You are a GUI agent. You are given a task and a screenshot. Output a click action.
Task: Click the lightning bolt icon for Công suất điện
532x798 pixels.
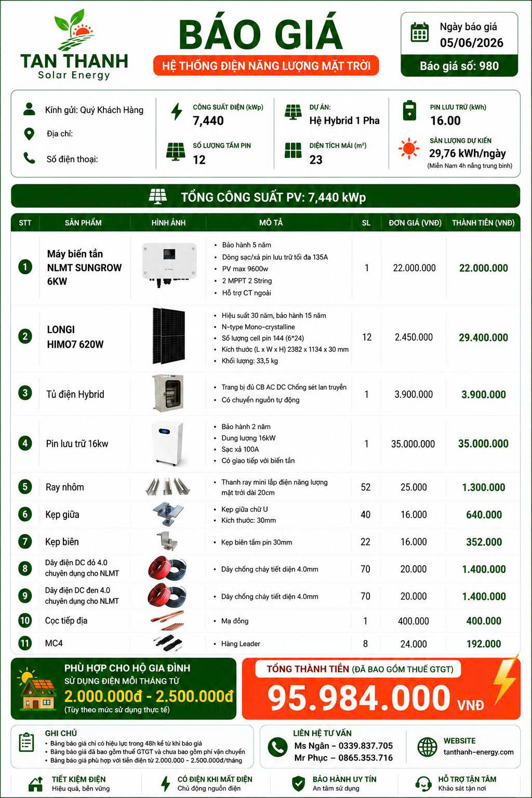(177, 111)
